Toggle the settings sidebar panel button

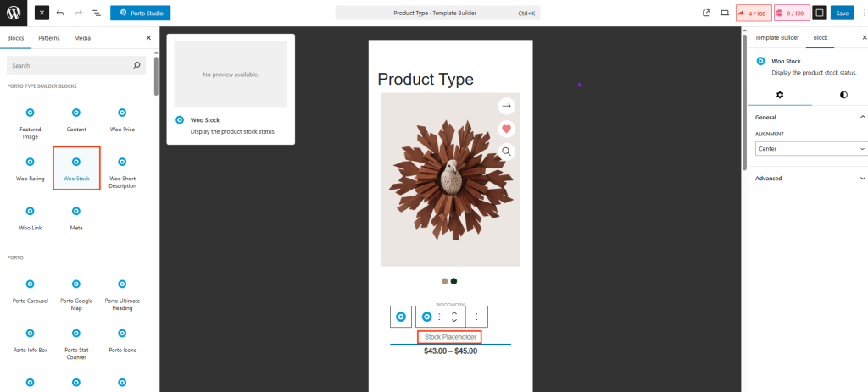coord(819,13)
